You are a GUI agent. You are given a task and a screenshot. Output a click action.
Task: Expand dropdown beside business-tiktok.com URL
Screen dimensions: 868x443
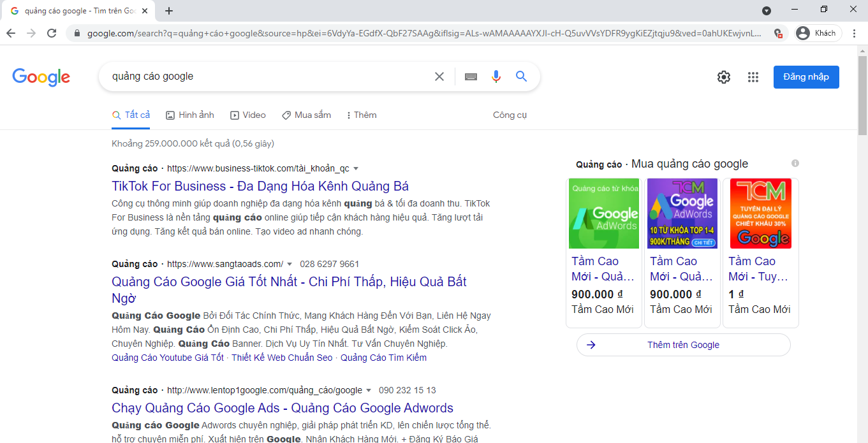[356, 169]
